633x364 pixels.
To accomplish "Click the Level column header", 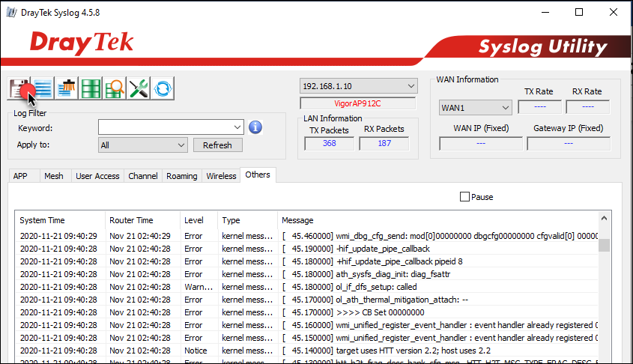I will coord(199,220).
